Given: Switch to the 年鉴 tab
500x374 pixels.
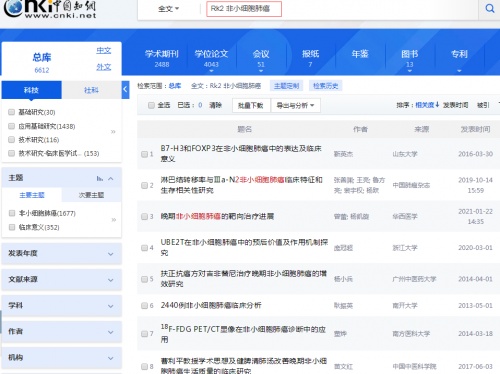Looking at the screenshot, I should (360, 54).
